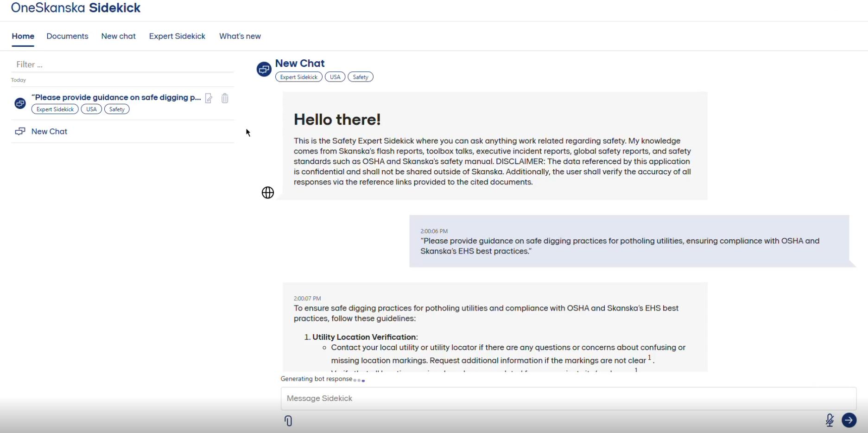This screenshot has width=868, height=433.
Task: Delete the safe digging chat
Action: 225,98
